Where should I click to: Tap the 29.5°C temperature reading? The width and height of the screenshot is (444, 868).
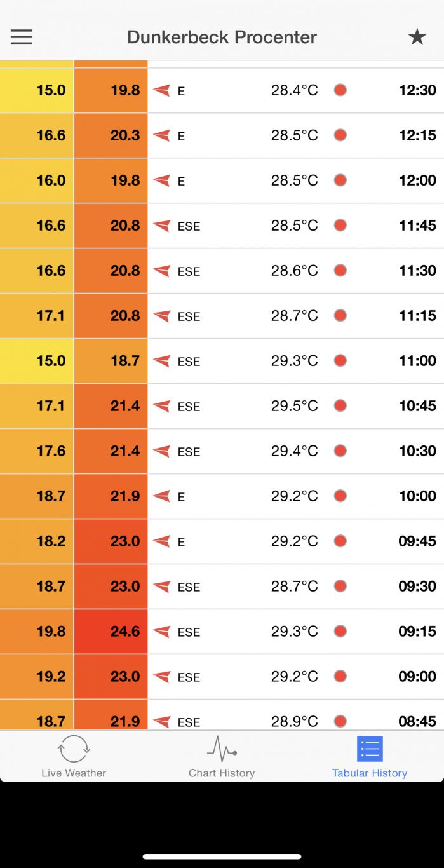tap(294, 406)
